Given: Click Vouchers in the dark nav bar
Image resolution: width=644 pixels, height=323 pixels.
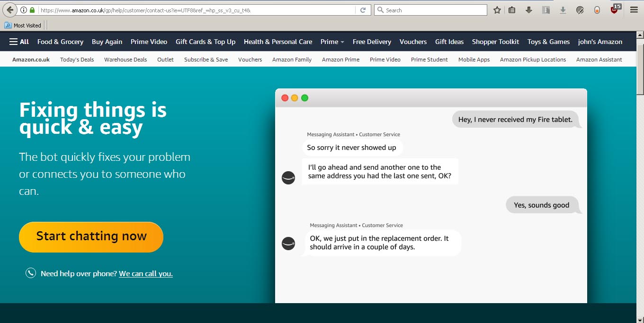Looking at the screenshot, I should point(413,42).
